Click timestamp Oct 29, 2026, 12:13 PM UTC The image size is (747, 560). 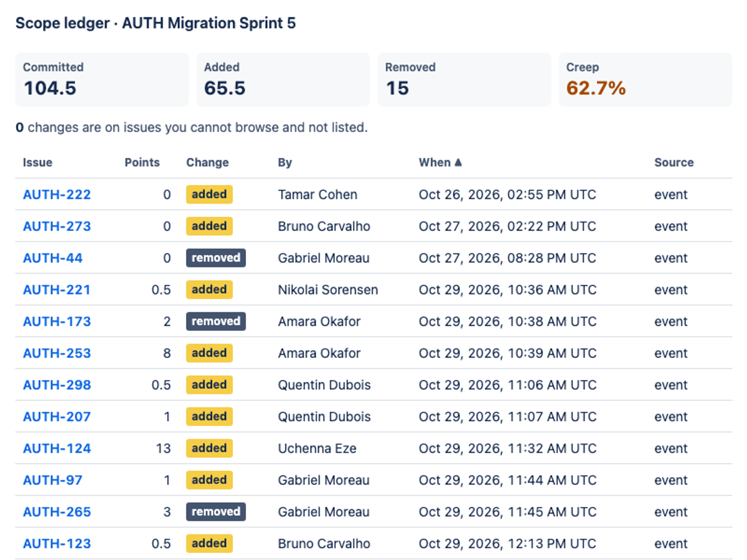507,544
